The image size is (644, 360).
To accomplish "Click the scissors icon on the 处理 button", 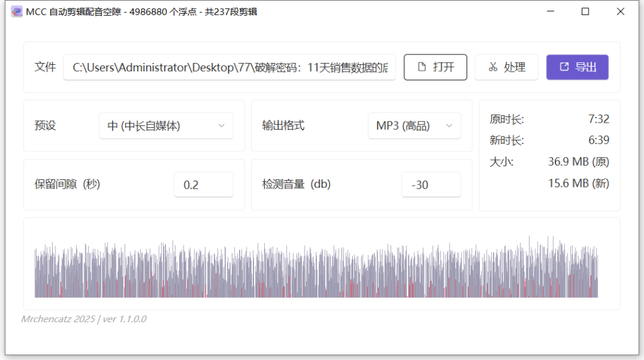I will click(x=493, y=67).
